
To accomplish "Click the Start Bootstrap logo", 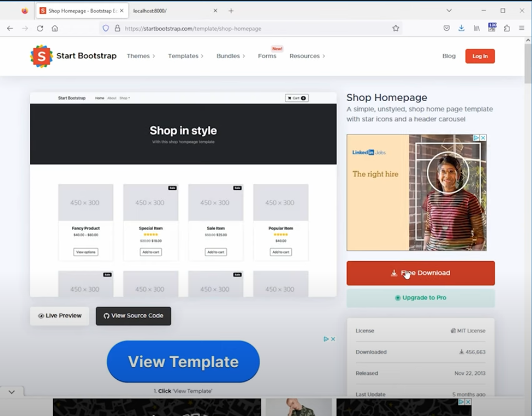I will coord(73,56).
